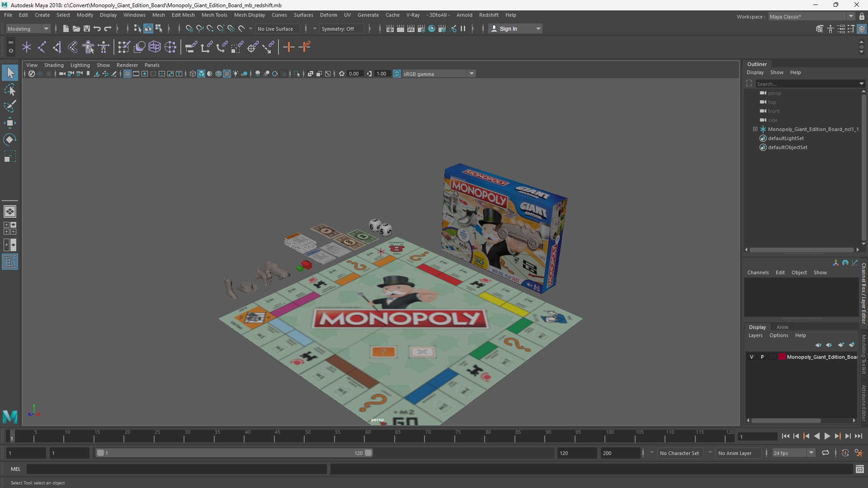Open the Sign In dropdown arrow

(x=538, y=28)
